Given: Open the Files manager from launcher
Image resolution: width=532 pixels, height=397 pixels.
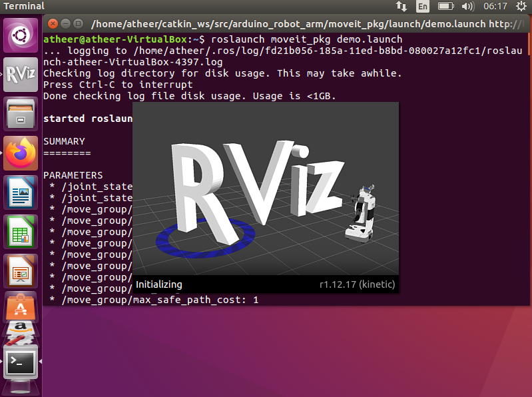Looking at the screenshot, I should pyautogui.click(x=21, y=114).
